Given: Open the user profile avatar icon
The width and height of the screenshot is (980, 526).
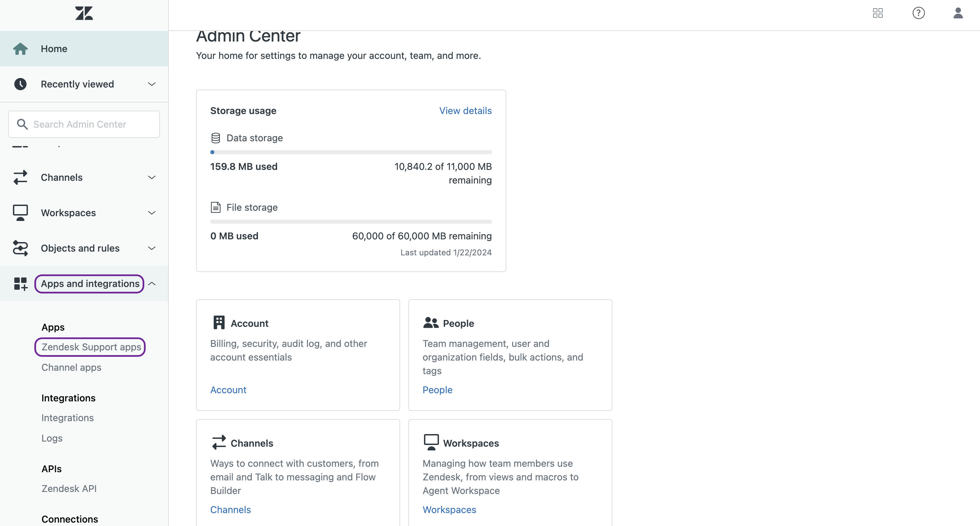Looking at the screenshot, I should 958,13.
